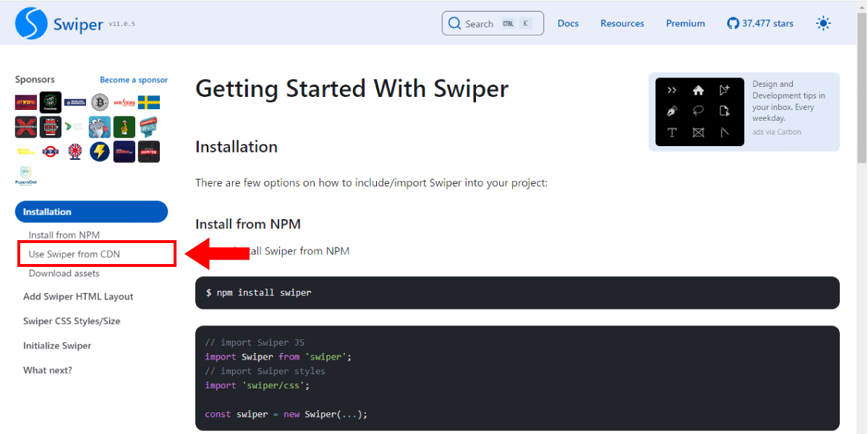Open the dark blue starry sponsor icon
Viewport: 868px width, 434px height.
124,152
